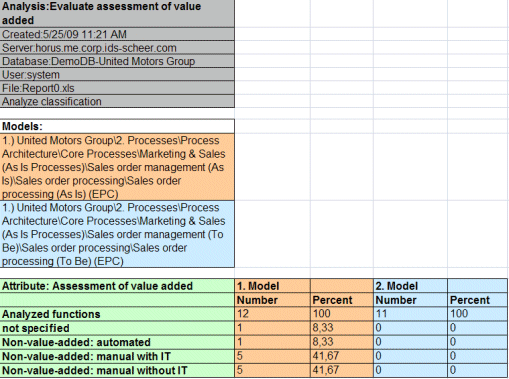
Task: Select the '2. Model' header cell
Action: [x=410, y=286]
